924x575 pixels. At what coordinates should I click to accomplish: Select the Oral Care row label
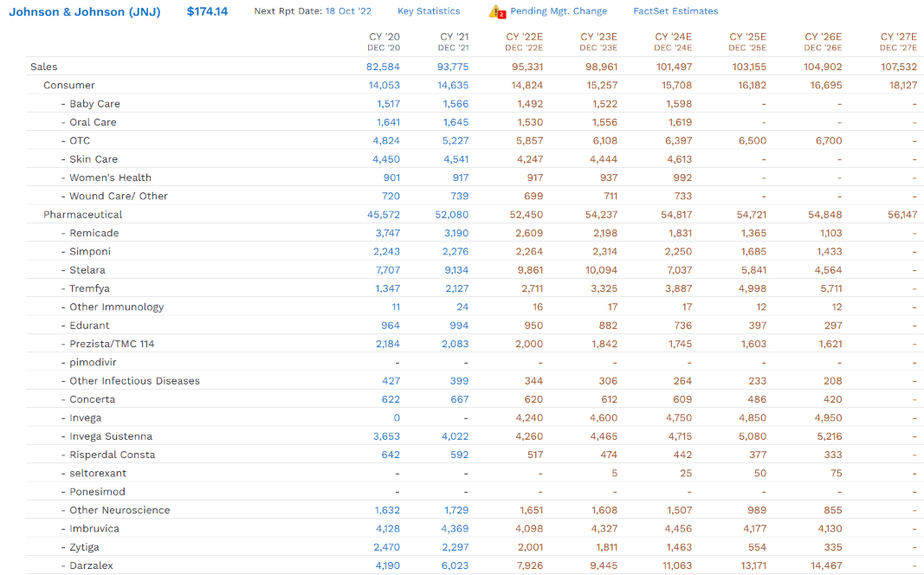point(93,122)
